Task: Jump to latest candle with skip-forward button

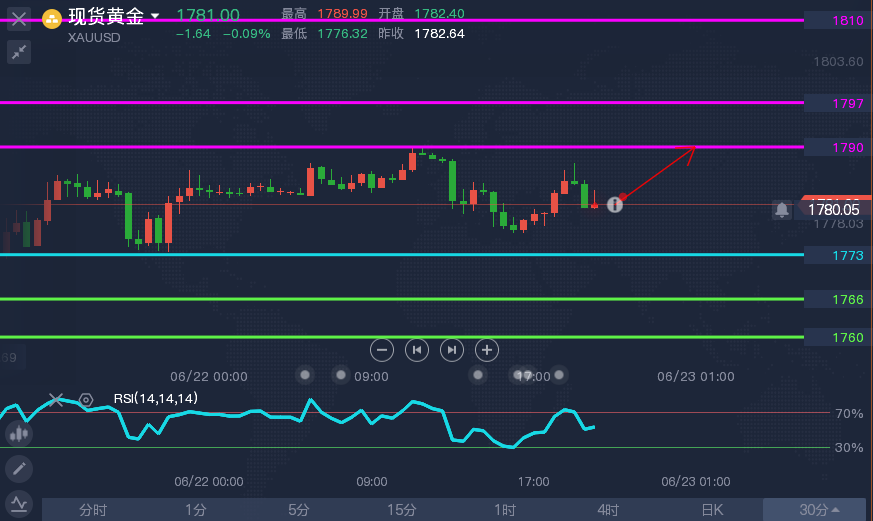Action: (452, 350)
